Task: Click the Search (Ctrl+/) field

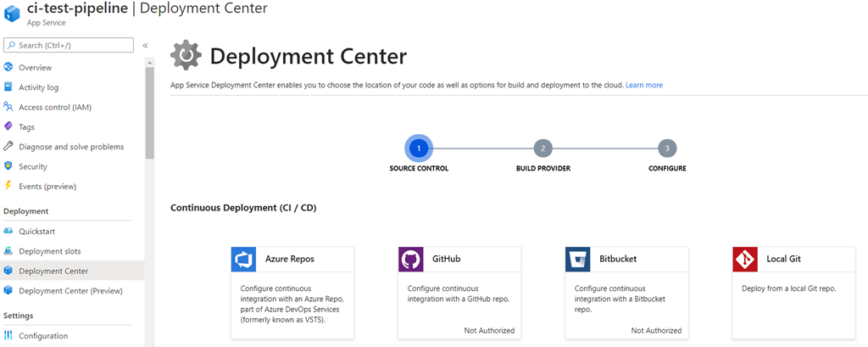Action: click(x=69, y=45)
